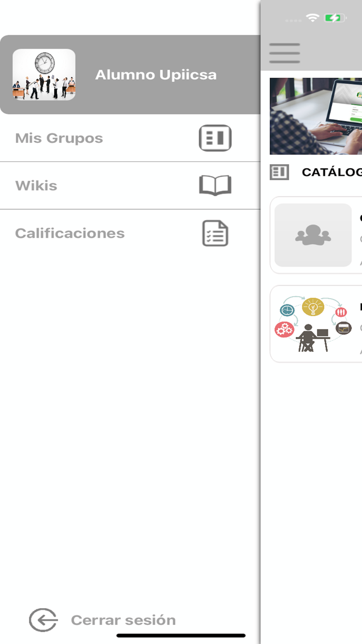Tap the Cerrar sesión arrow icon
Screen dimensions: 362x644
click(43, 620)
